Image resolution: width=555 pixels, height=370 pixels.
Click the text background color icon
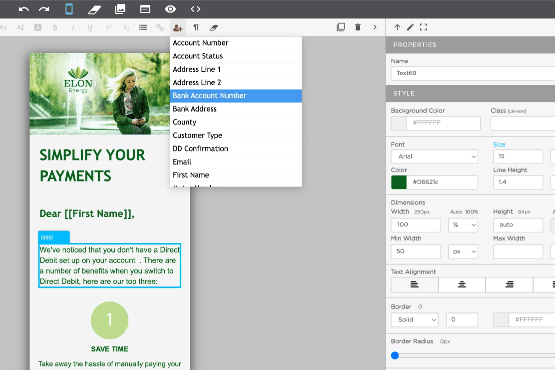tap(38, 27)
